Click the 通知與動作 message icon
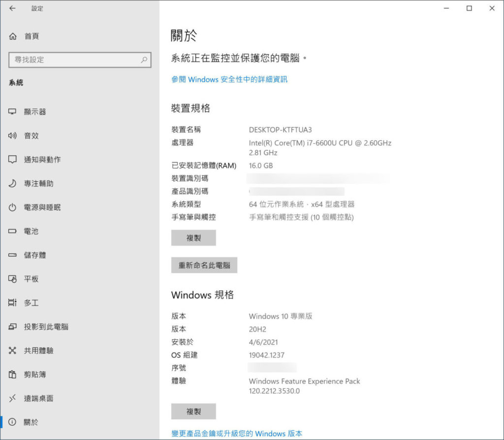 click(x=12, y=159)
